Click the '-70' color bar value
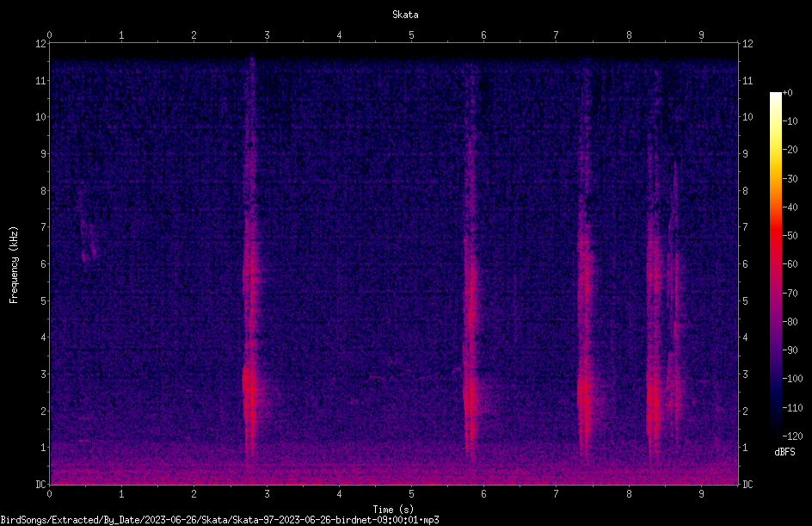 [790, 294]
